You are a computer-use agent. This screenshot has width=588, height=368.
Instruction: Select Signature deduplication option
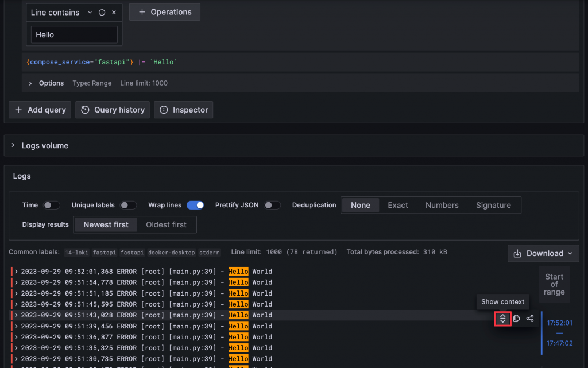coord(493,206)
